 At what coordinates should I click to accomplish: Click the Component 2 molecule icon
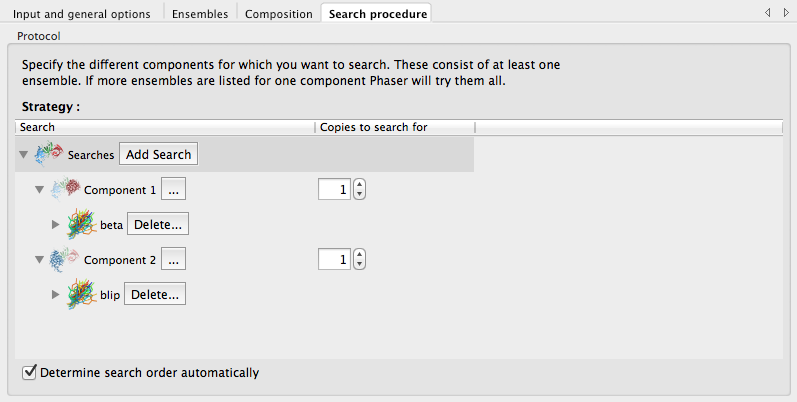[x=65, y=259]
